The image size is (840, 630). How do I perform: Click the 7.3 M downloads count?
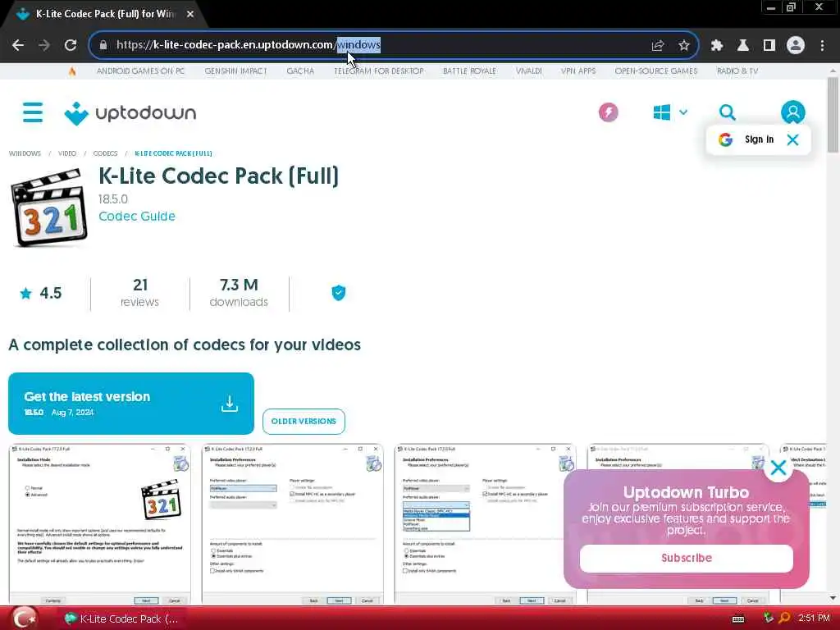[239, 293]
